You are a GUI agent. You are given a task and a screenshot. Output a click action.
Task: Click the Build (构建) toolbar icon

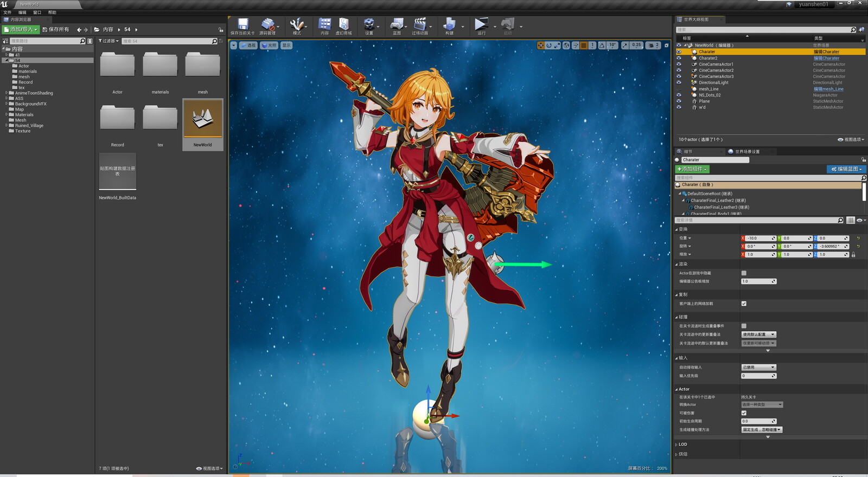point(449,24)
